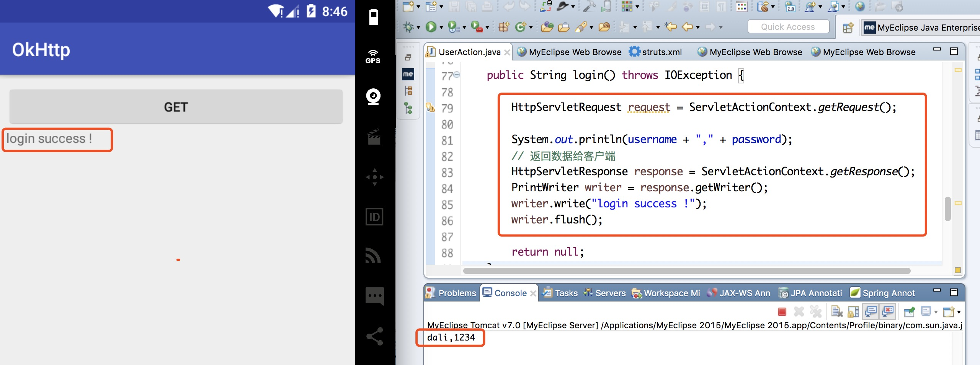The height and width of the screenshot is (365, 980).
Task: Click the 'dali,1234' console output line
Action: pyautogui.click(x=451, y=337)
